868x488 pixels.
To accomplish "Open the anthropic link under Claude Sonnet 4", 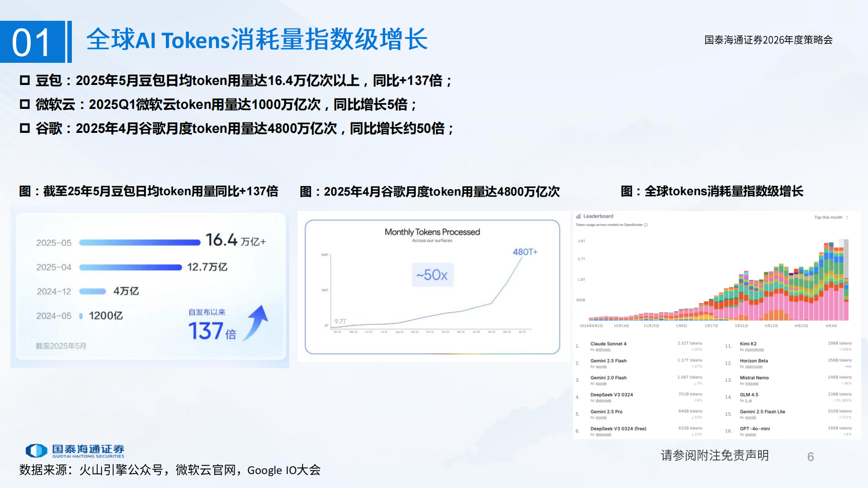I will (603, 350).
